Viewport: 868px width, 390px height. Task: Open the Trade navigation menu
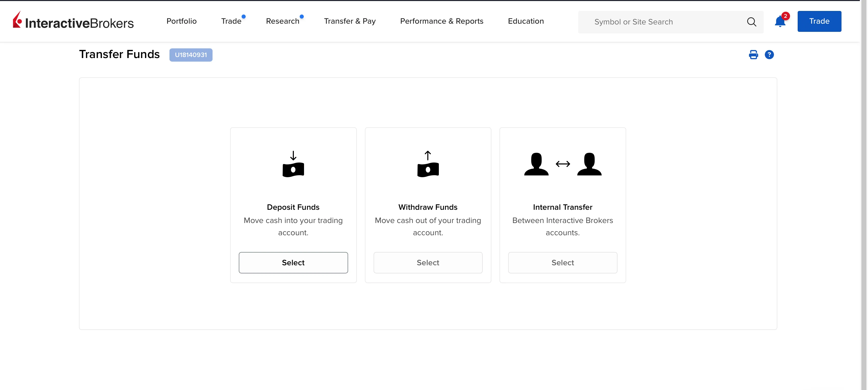[x=231, y=21]
